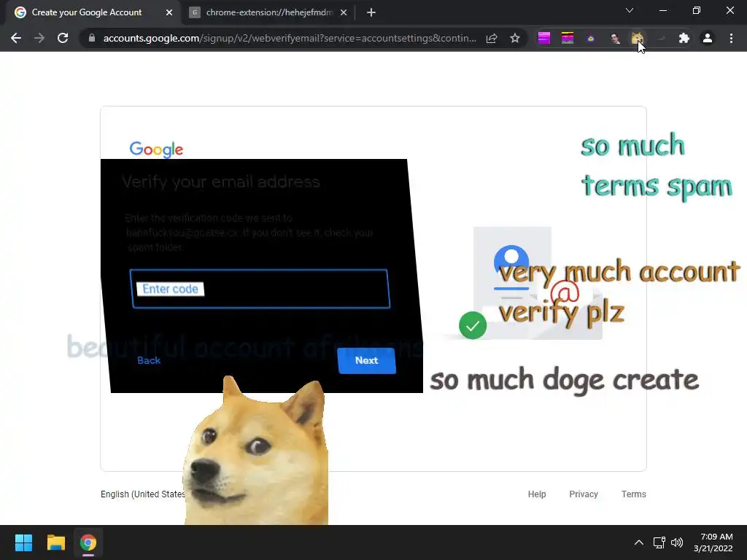Switch to Create your Google Account tab

click(x=87, y=12)
